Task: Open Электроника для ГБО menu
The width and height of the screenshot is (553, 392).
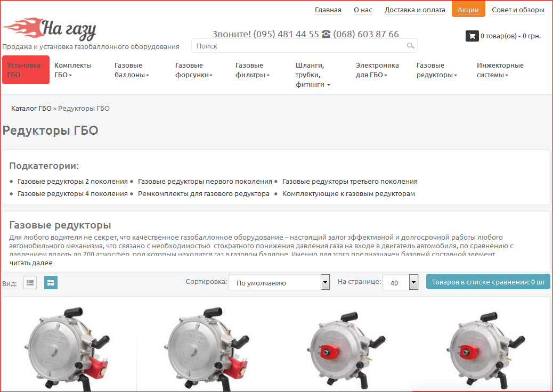Action: click(x=377, y=70)
